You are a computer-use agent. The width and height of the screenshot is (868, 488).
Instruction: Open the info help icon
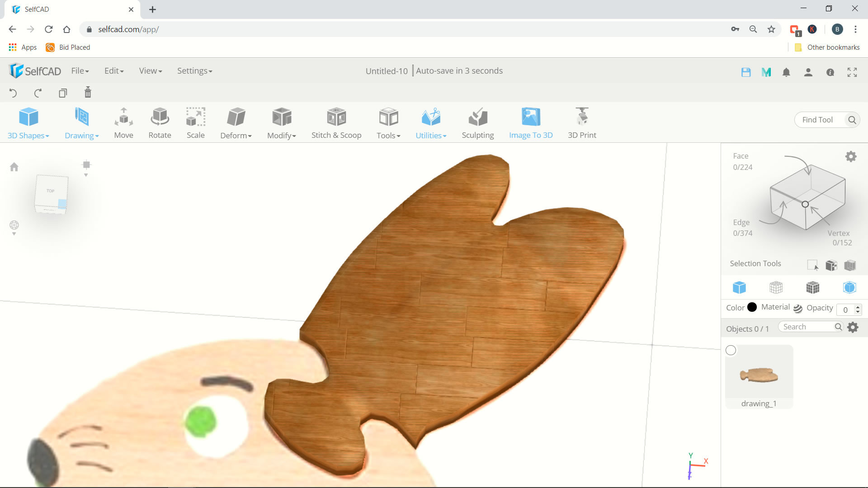830,72
